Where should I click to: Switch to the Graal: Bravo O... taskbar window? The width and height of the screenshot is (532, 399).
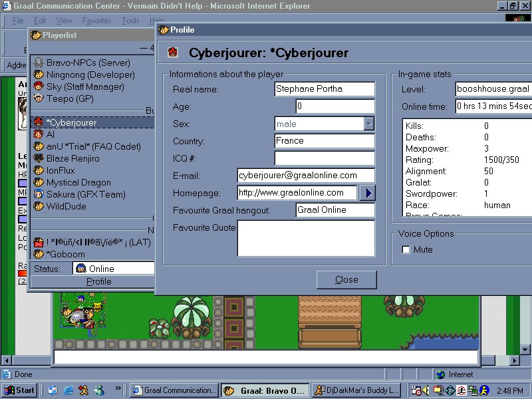click(x=265, y=390)
